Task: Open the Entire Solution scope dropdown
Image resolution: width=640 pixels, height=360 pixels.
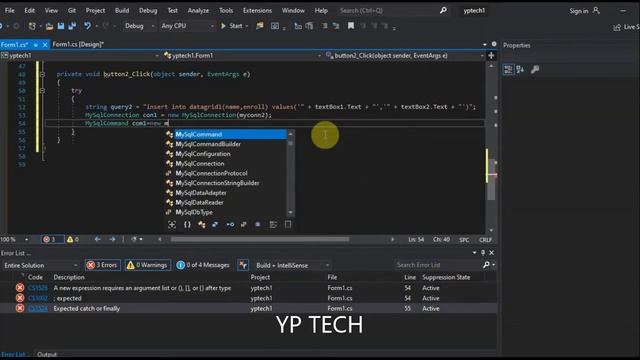Action: 40,265
